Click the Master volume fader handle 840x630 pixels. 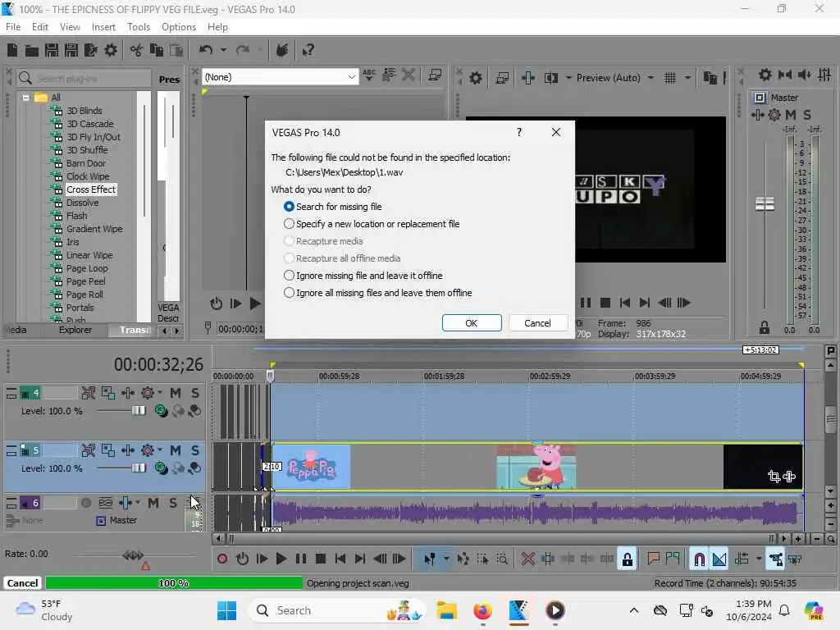coord(765,204)
